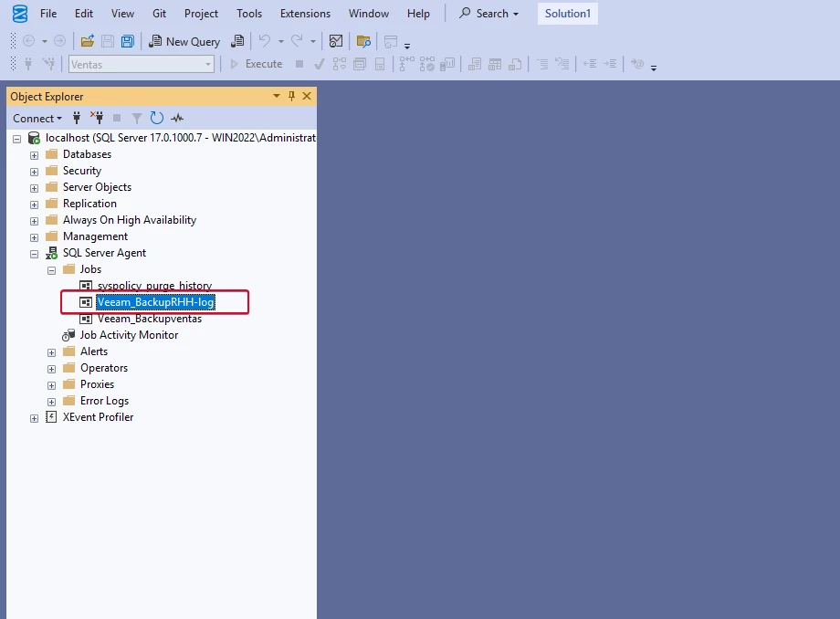The image size is (840, 619).
Task: Expand the Replication node
Action: point(35,205)
